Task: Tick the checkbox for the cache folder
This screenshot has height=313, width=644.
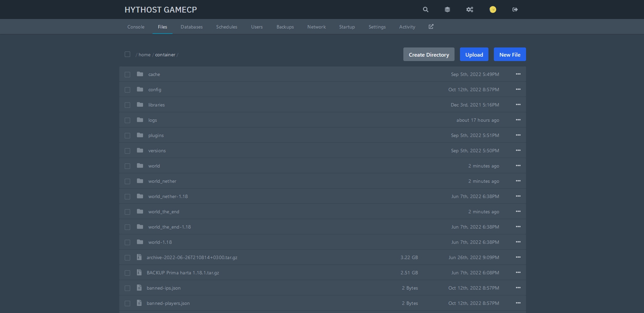Action: pyautogui.click(x=127, y=75)
